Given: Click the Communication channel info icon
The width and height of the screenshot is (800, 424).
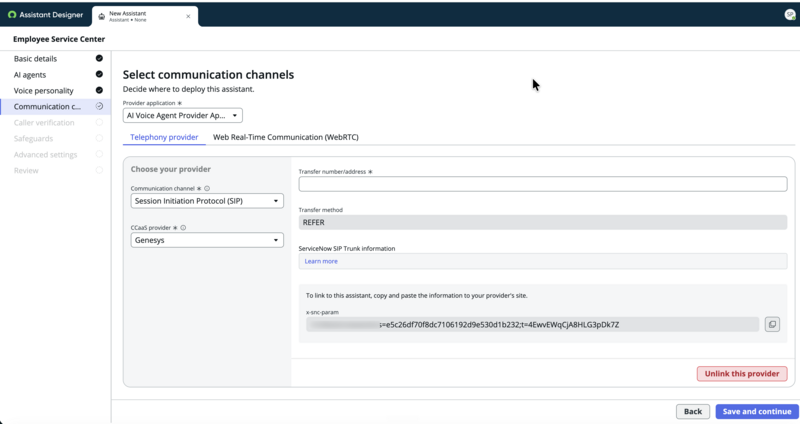Looking at the screenshot, I should 207,188.
